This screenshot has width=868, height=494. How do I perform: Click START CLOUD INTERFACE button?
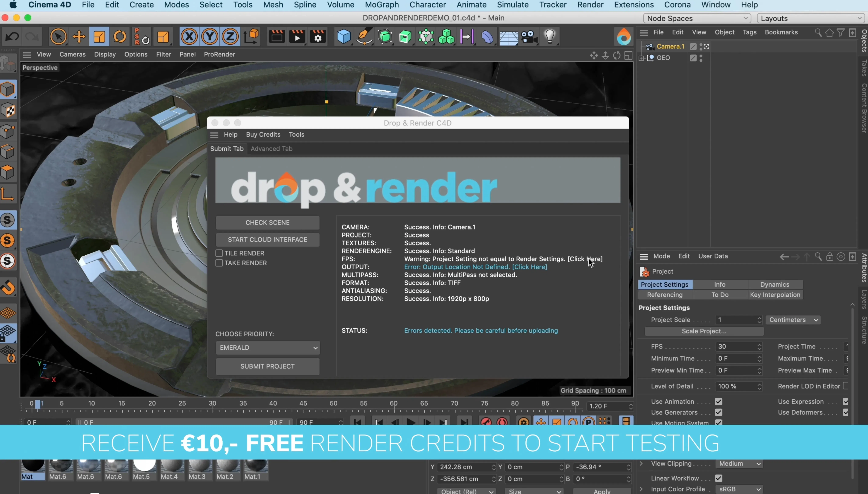[x=268, y=240]
